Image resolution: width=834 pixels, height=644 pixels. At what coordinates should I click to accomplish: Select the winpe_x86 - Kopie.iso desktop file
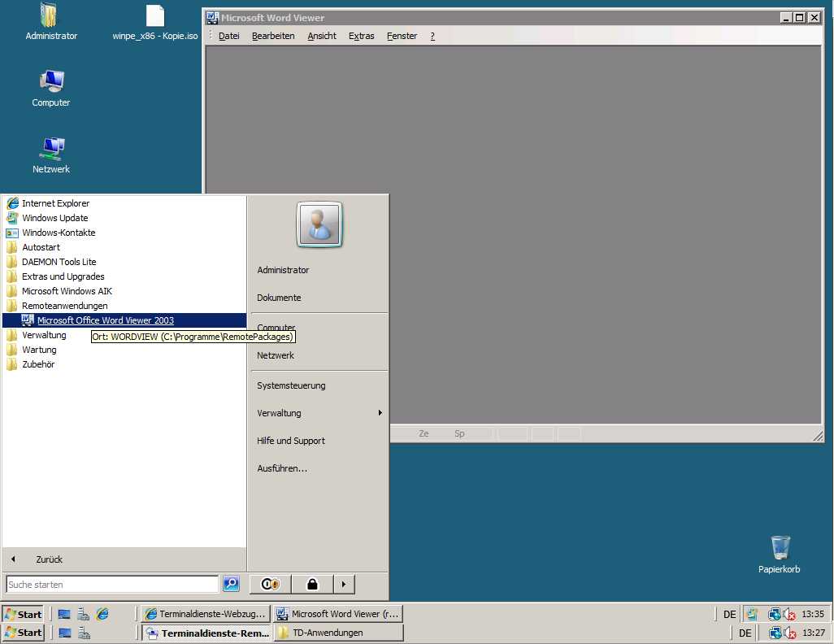[x=154, y=21]
